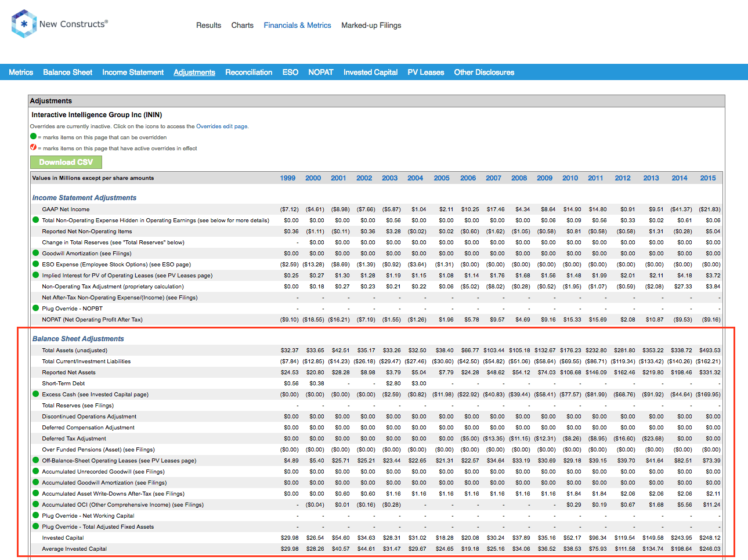748x560 pixels.
Task: Select the Adjustments tab
Action: pyautogui.click(x=194, y=73)
